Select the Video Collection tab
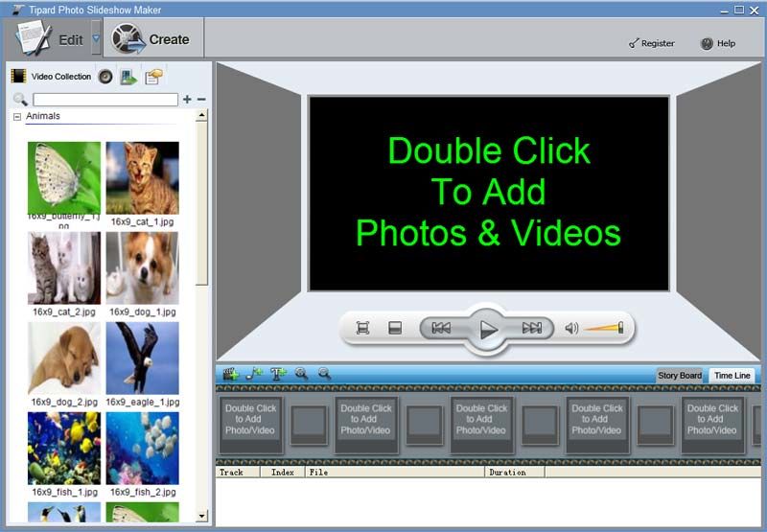 click(52, 77)
